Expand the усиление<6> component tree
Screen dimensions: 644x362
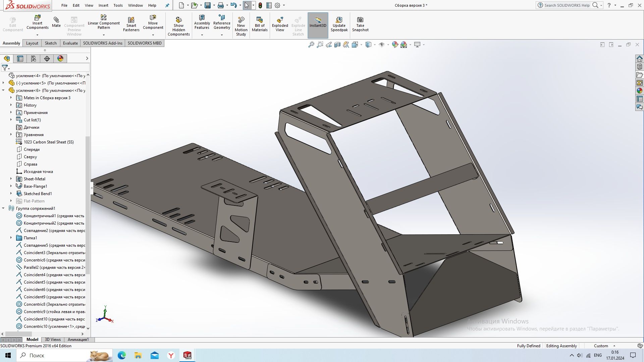coord(4,90)
